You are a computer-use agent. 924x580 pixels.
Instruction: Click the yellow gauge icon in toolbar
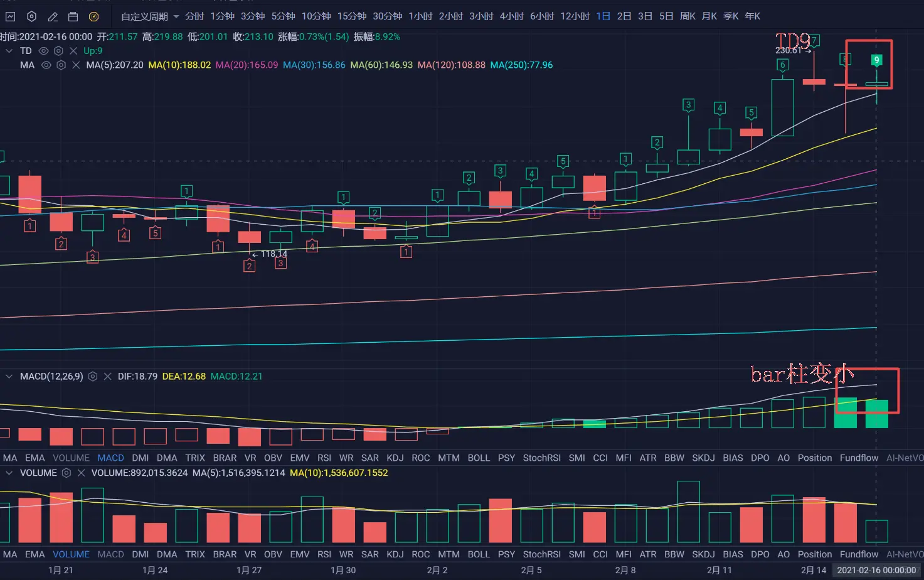click(93, 16)
